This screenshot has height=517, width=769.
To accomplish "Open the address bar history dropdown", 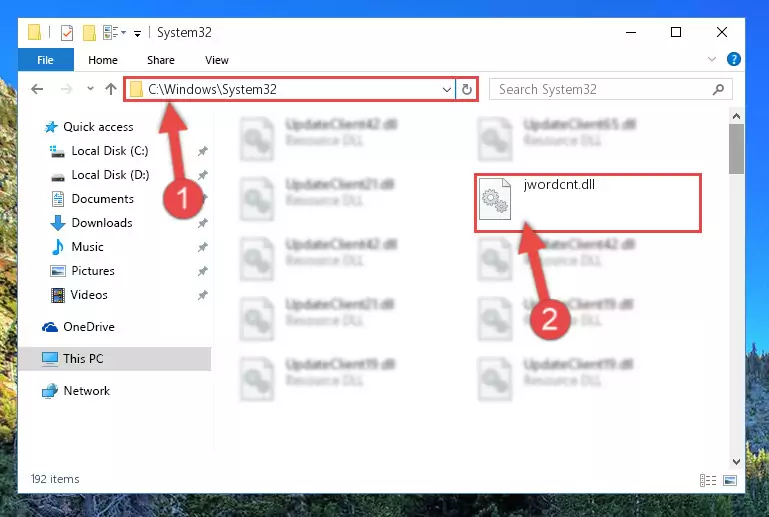I will [446, 90].
